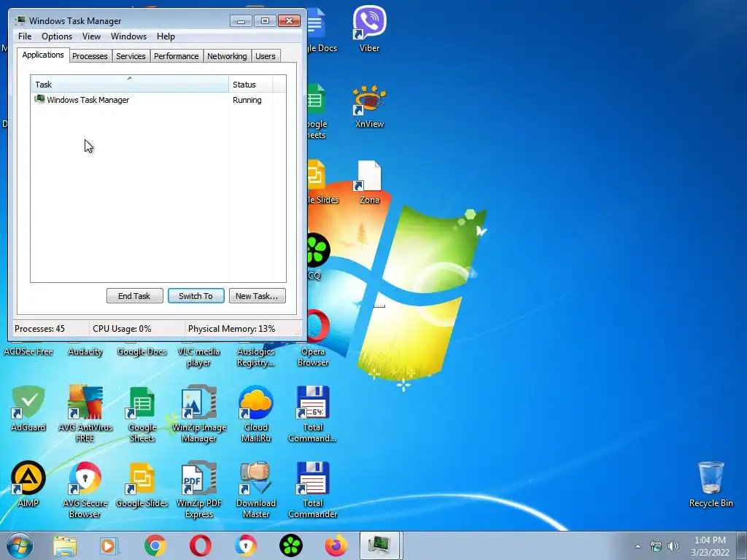The height and width of the screenshot is (560, 747).
Task: Click Physical Memory: 13% in status bar
Action: [x=231, y=329]
